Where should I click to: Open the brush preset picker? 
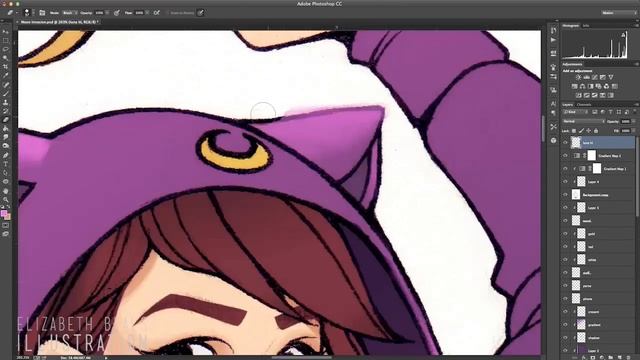27,13
